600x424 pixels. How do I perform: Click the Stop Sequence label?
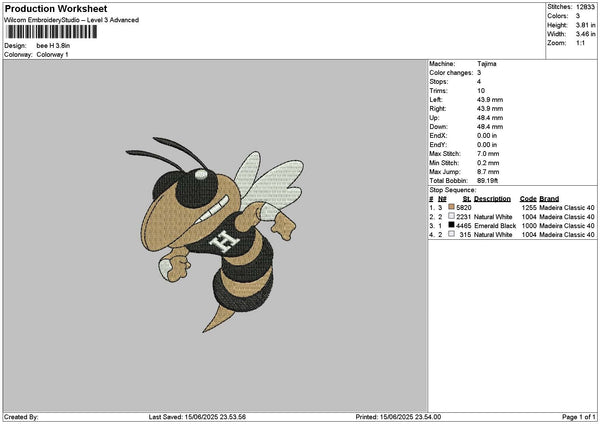[x=453, y=188]
